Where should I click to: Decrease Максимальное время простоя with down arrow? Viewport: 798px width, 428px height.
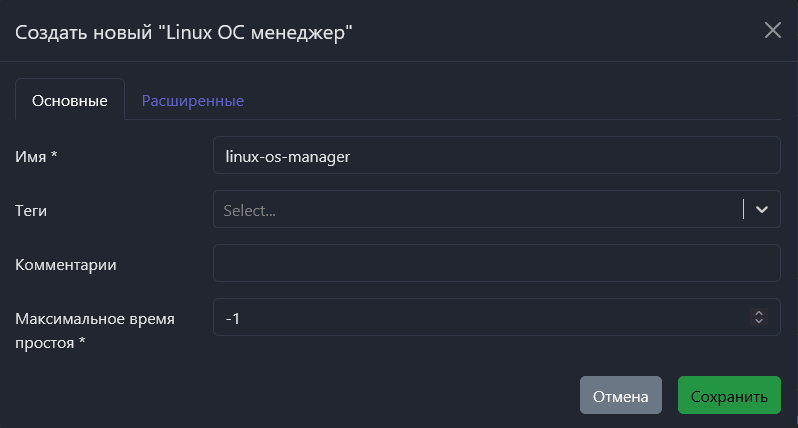pos(759,321)
